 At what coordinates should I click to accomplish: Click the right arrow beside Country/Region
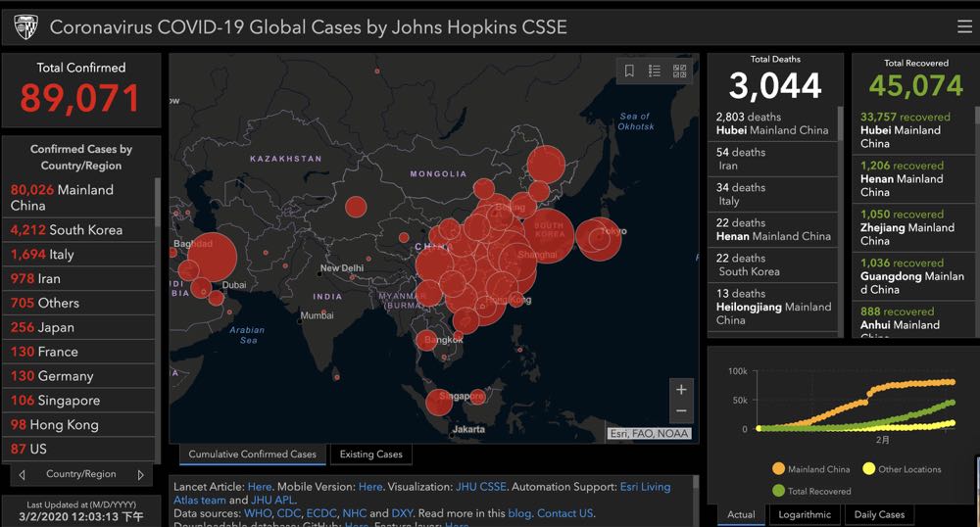pos(140,475)
